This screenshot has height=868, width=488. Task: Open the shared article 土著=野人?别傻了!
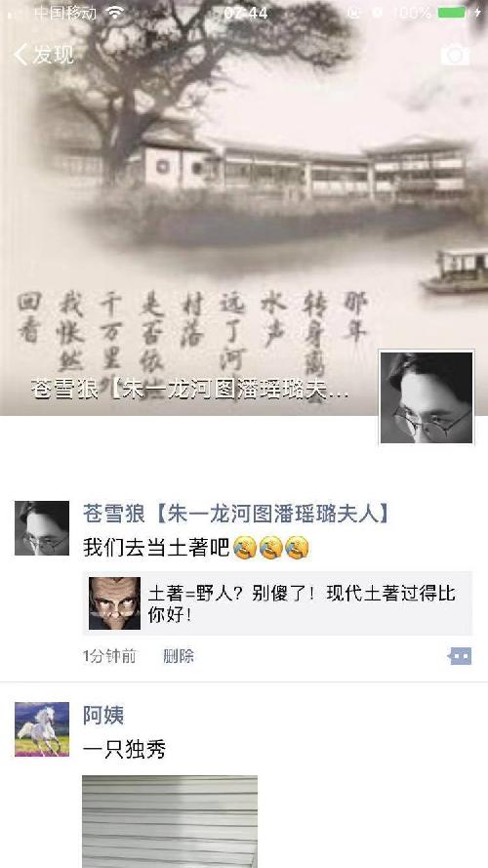(278, 603)
